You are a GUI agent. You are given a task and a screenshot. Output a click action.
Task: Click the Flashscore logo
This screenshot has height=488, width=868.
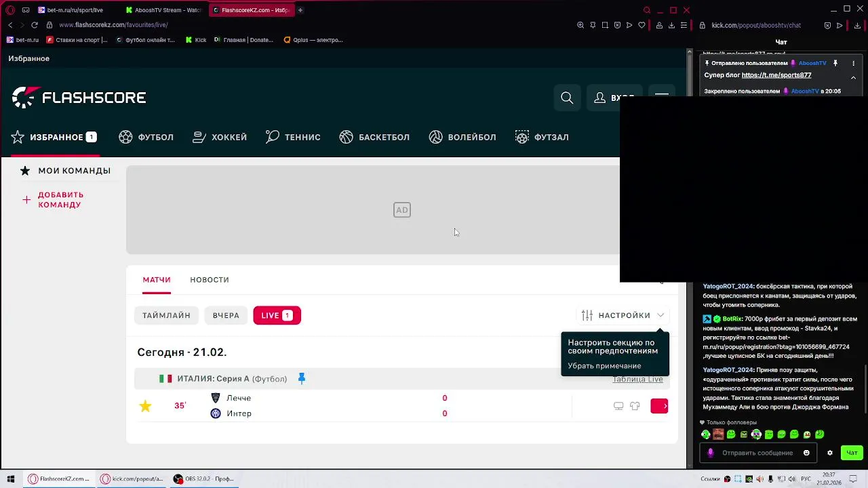coord(79,98)
